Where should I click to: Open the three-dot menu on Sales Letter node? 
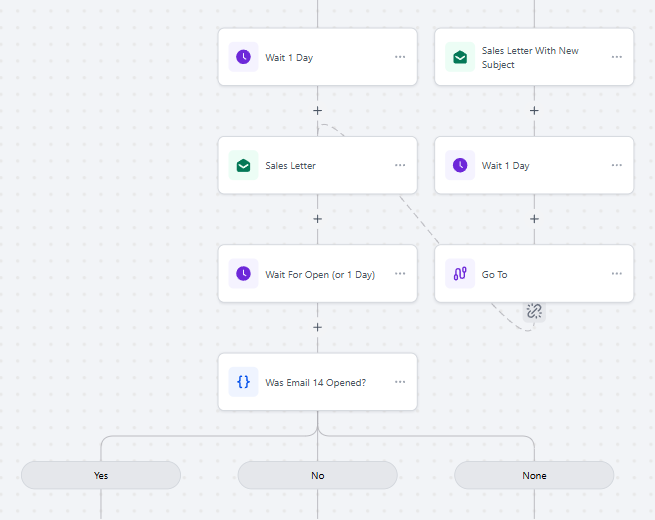[x=400, y=165]
